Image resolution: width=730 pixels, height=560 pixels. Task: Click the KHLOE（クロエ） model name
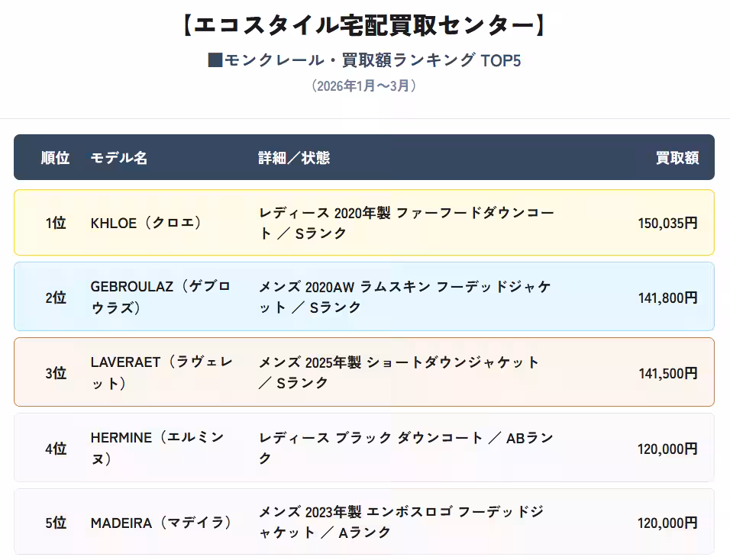(x=146, y=223)
